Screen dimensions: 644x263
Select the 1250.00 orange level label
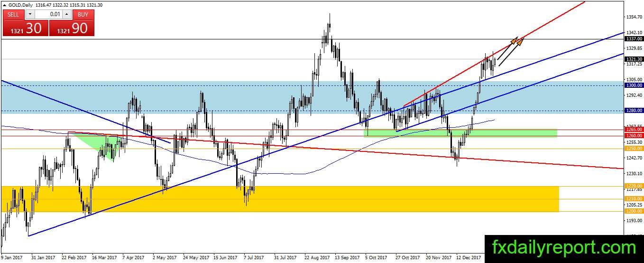(634, 148)
